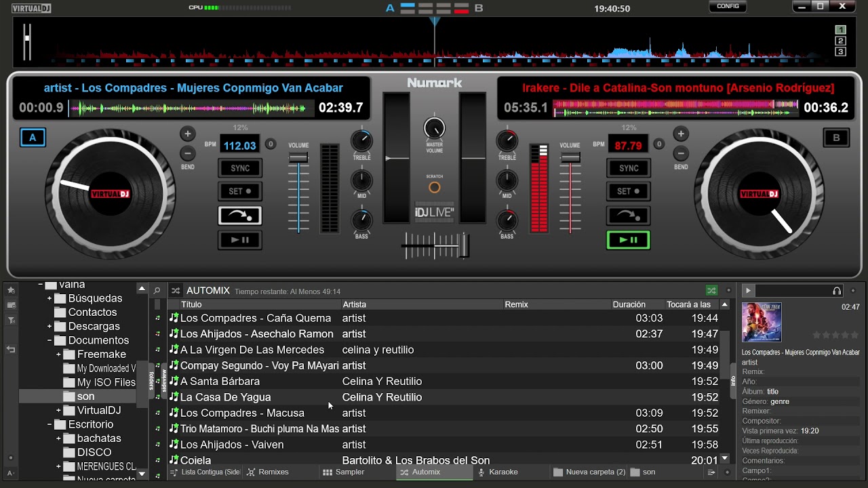The width and height of the screenshot is (868, 488).
Task: Click the favorite folder star icon in sidebar
Action: [x=11, y=290]
